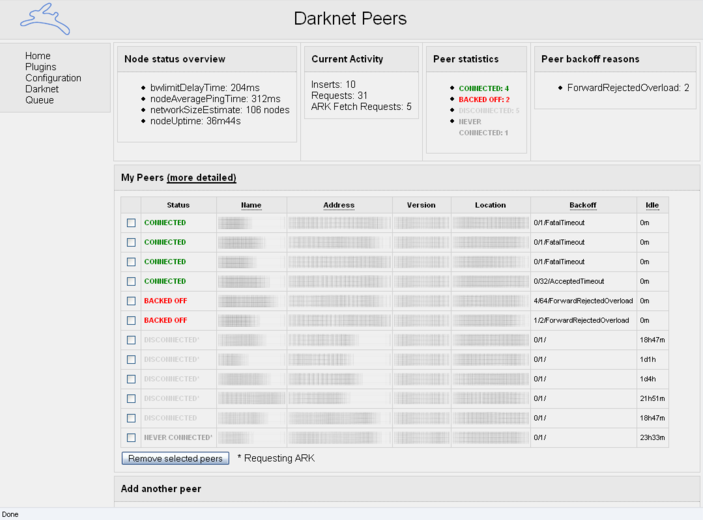Image resolution: width=703 pixels, height=520 pixels.
Task: Sort peers by Version column header
Action: (x=421, y=205)
